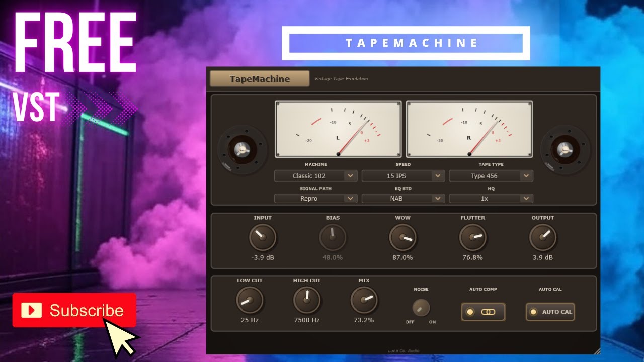
Task: Toggle the Auto Comp link button
Action: [x=483, y=312]
